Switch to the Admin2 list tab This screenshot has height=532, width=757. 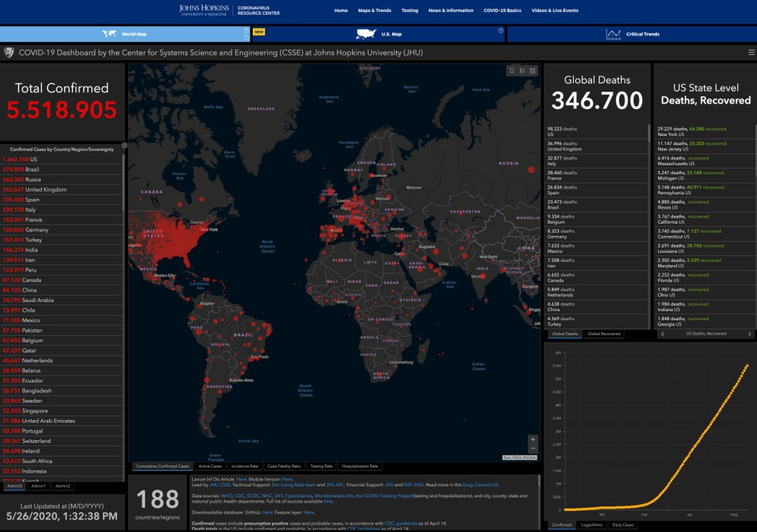point(62,486)
